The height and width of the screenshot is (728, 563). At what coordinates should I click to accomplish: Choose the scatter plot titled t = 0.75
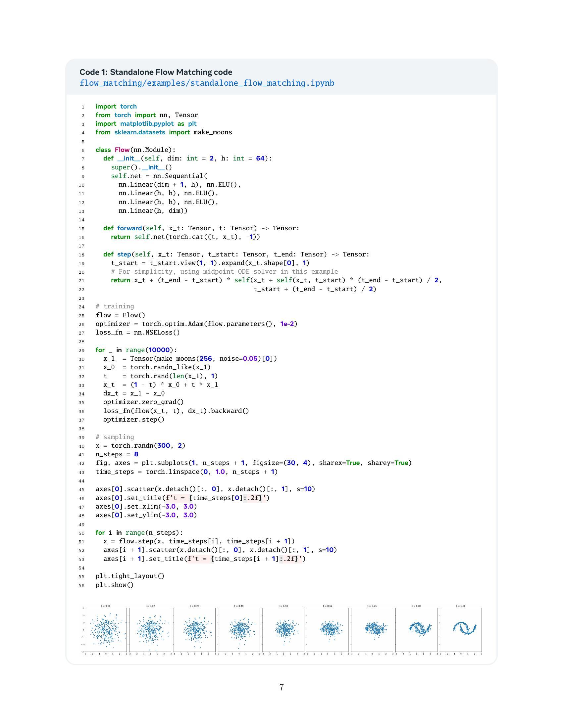(x=372, y=630)
